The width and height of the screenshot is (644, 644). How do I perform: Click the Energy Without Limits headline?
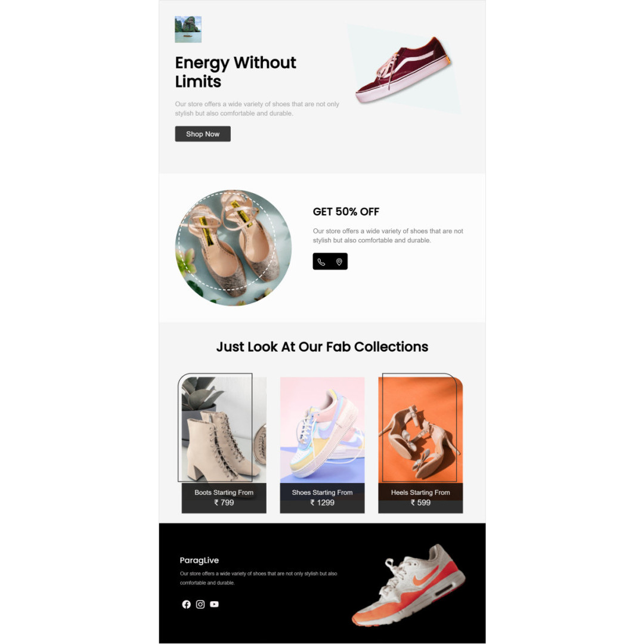[236, 72]
